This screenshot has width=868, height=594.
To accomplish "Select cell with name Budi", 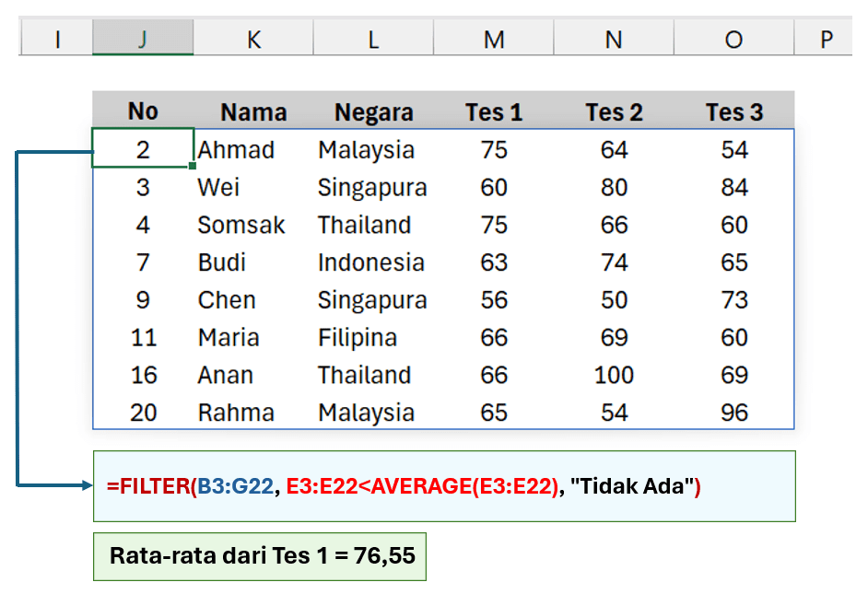I will click(x=253, y=262).
